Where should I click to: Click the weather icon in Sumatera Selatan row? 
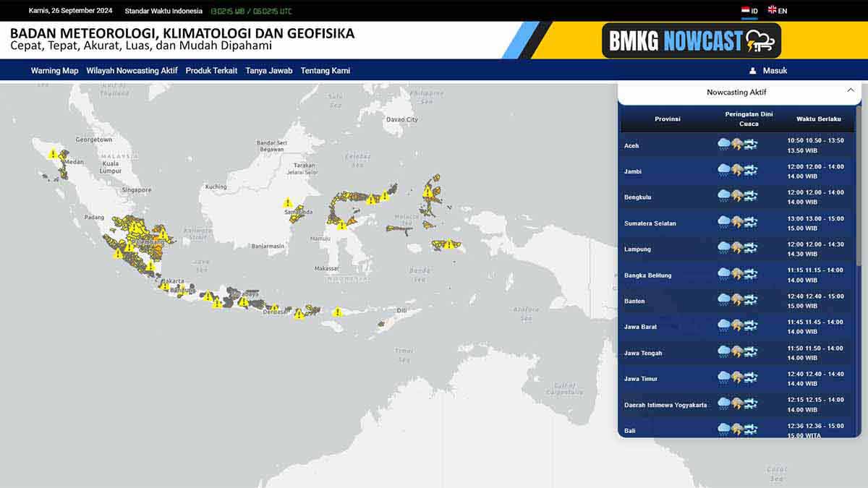click(737, 223)
